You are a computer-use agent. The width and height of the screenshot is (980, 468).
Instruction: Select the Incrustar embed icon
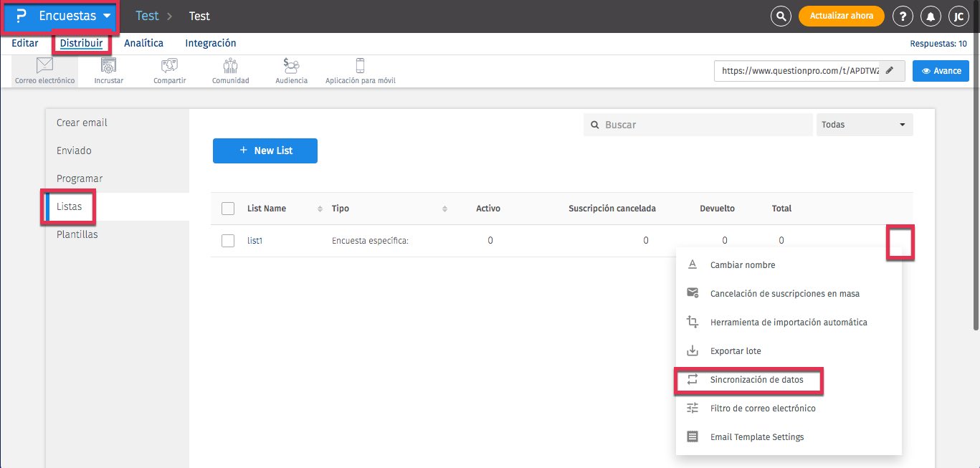108,67
